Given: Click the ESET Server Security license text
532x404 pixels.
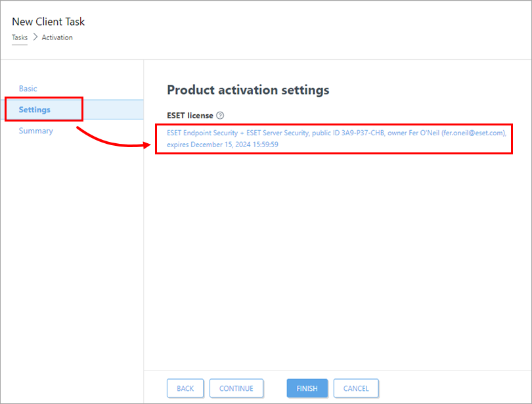Looking at the screenshot, I should (277, 133).
